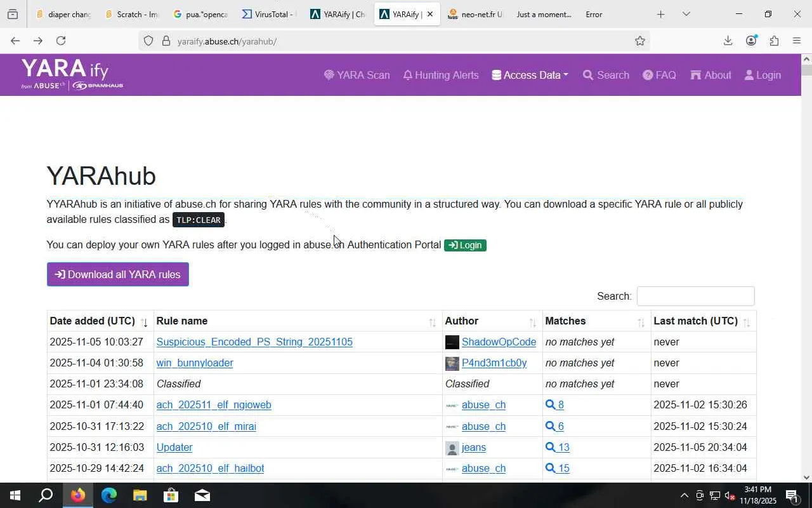The width and height of the screenshot is (812, 508).
Task: Switch to the Just a moment tab
Action: click(543, 14)
